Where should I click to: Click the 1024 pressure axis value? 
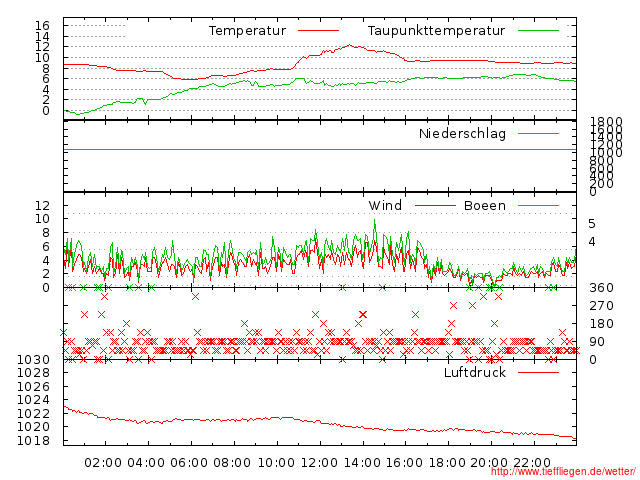point(33,400)
